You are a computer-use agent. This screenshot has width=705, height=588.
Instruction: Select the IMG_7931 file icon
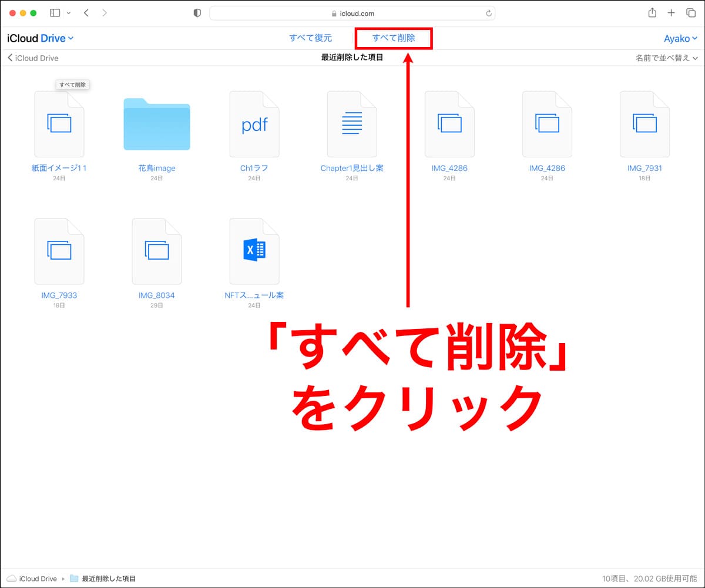click(644, 124)
